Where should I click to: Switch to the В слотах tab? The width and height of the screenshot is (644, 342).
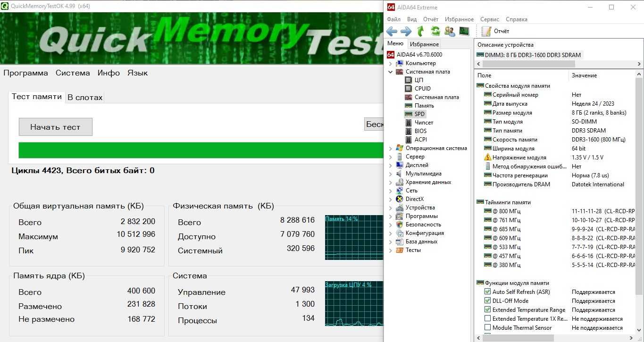pyautogui.click(x=85, y=97)
